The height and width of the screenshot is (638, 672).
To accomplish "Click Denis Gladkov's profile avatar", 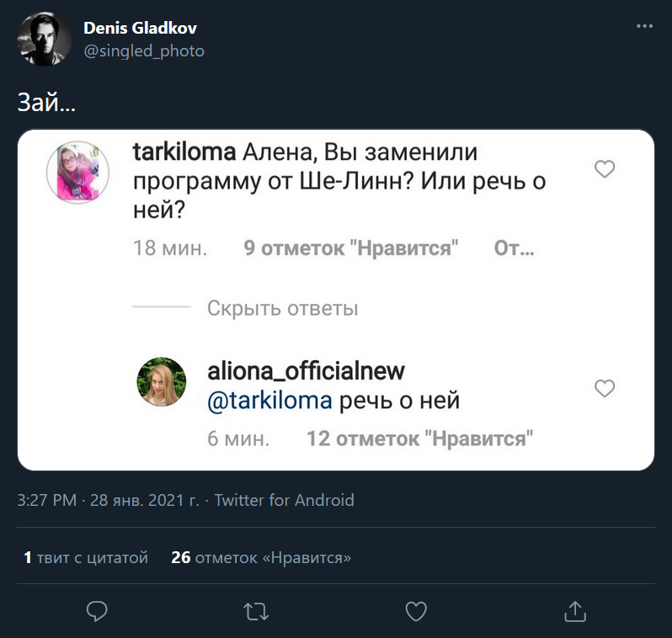I will [x=45, y=39].
